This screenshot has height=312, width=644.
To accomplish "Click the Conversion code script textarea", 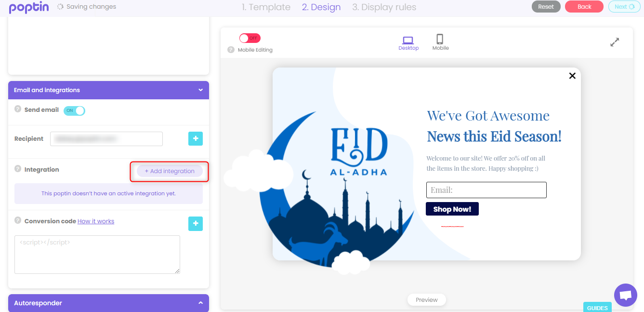I will (x=97, y=255).
